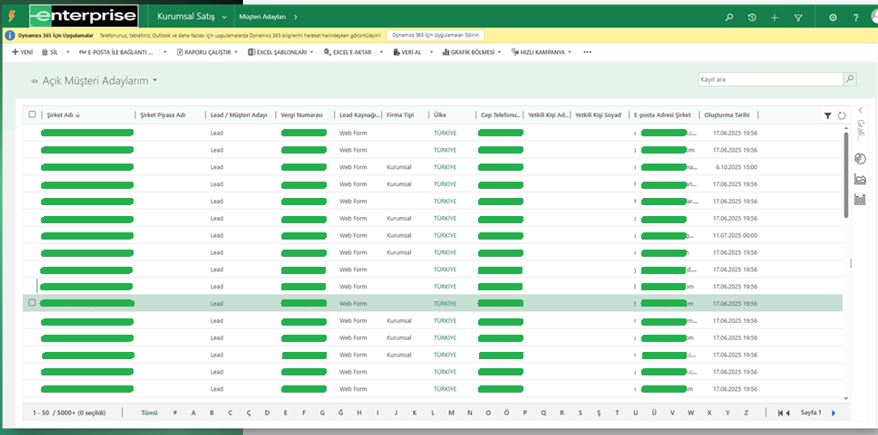Open dropdown arrow next to VERİ AL
This screenshot has width=878, height=435.
[431, 52]
